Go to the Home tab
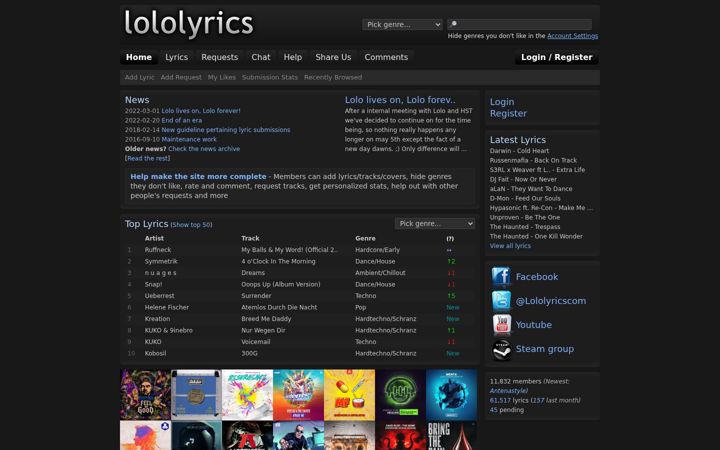Image resolution: width=720 pixels, height=450 pixels. 139,57
